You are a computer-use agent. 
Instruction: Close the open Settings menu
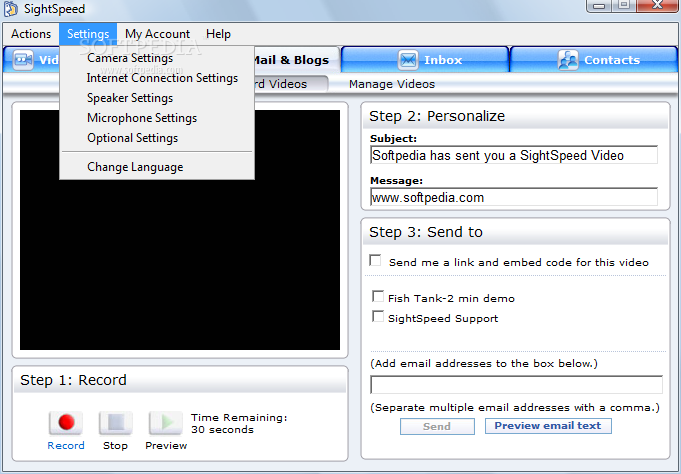click(x=88, y=34)
